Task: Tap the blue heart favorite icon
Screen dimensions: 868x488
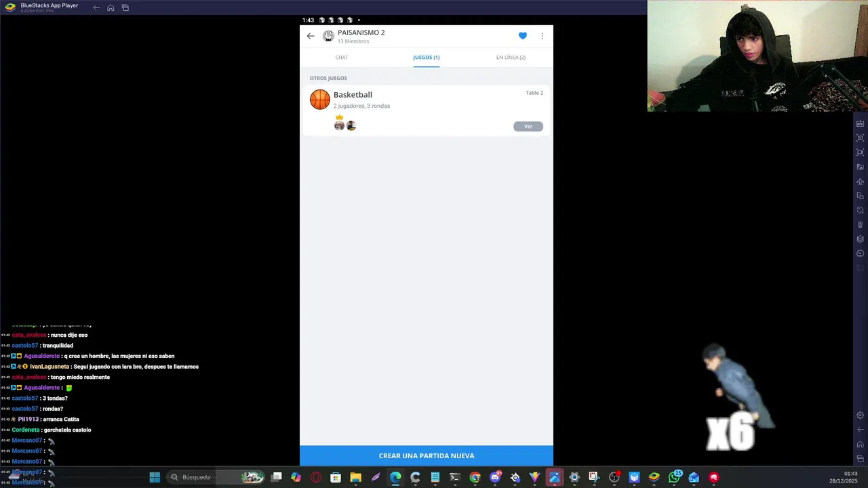Action: tap(523, 36)
